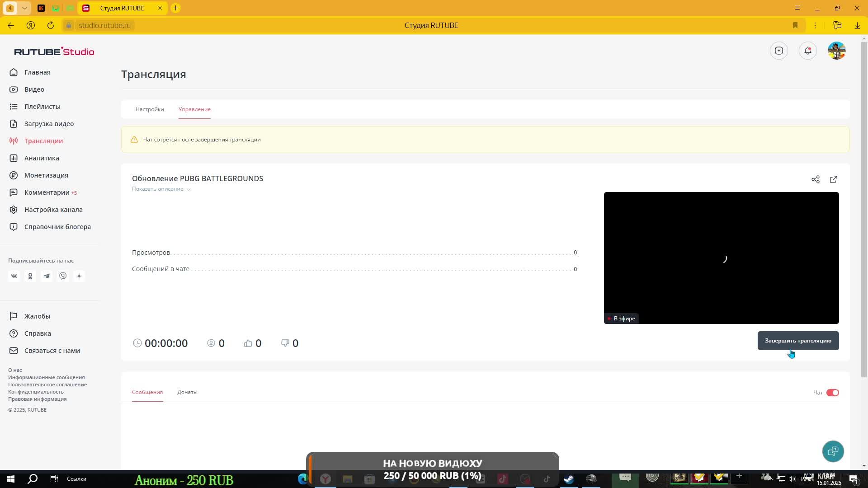Open Справочник блогера
The height and width of the screenshot is (488, 868).
tap(57, 227)
